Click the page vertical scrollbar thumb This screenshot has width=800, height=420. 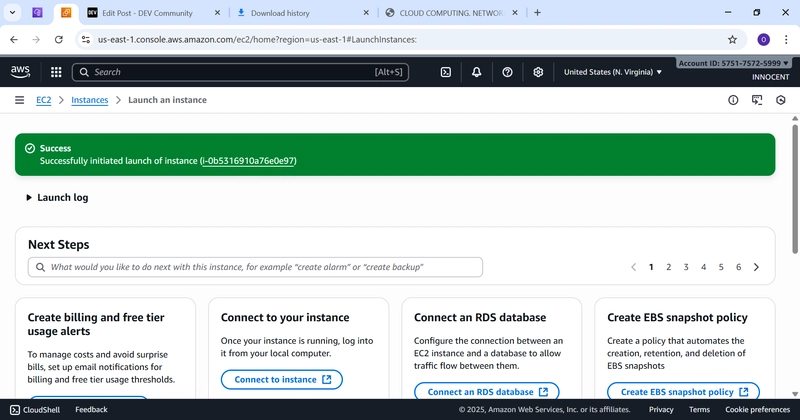pyautogui.click(x=795, y=189)
